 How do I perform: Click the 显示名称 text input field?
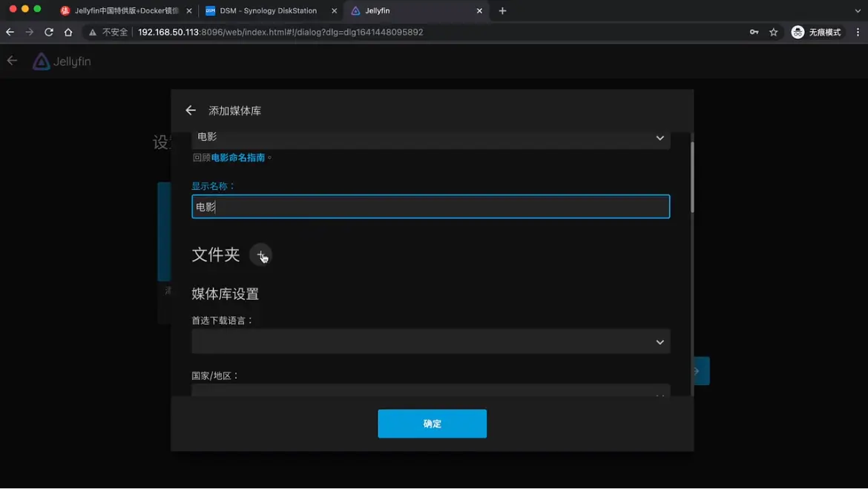(x=430, y=206)
